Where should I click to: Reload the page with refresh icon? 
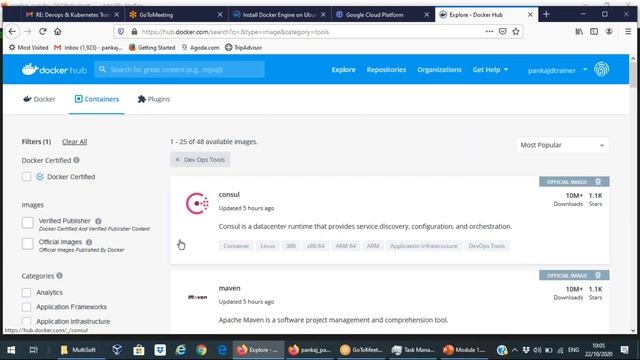[42, 31]
